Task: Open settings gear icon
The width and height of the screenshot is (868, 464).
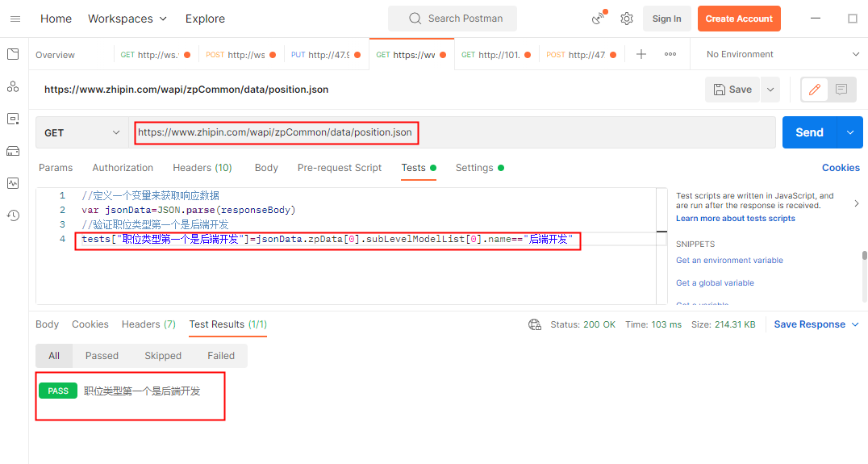Action: (627, 19)
